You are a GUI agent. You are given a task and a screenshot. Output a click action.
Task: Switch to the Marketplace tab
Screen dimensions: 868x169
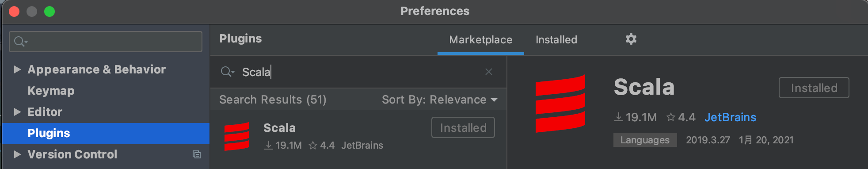tap(481, 40)
